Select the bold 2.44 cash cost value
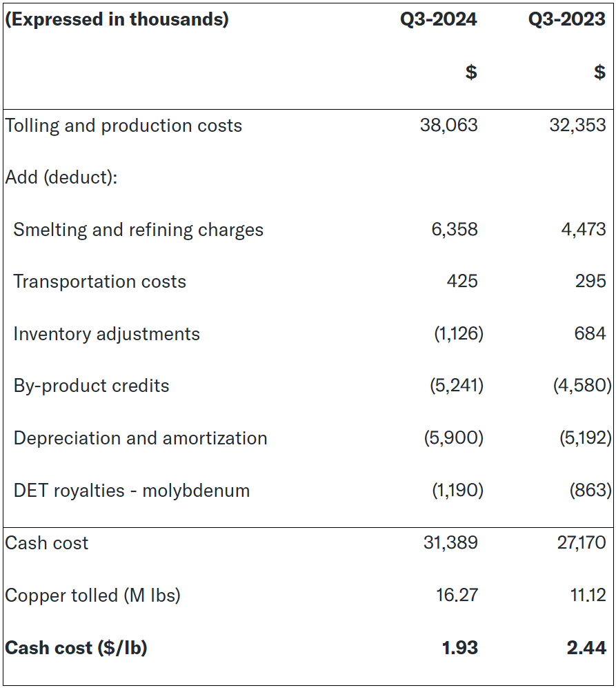 coord(587,648)
